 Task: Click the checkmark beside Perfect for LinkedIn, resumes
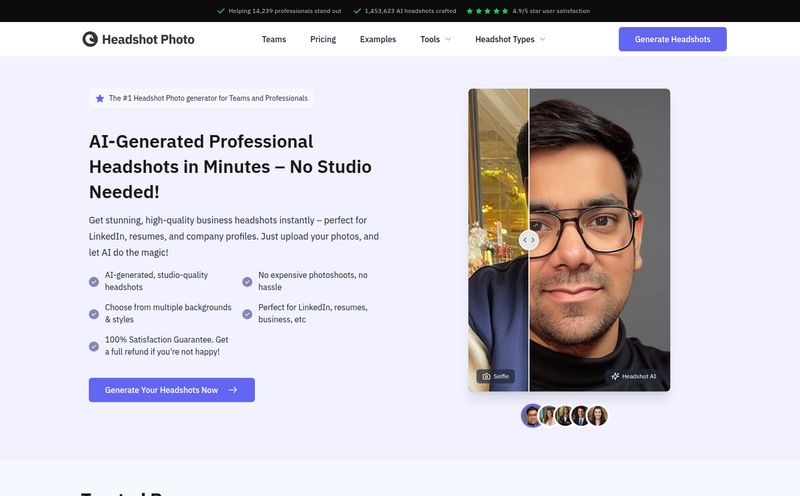pos(247,314)
